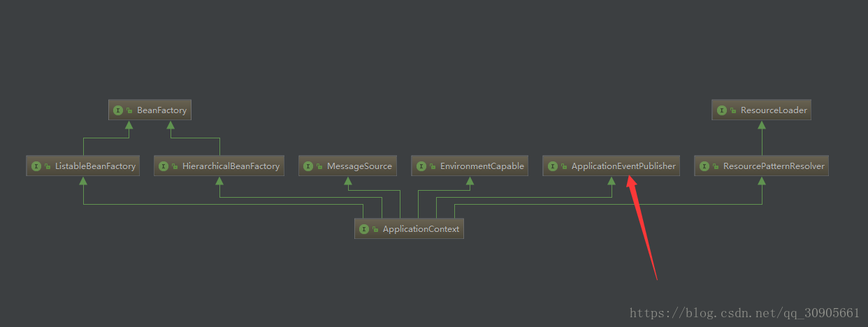Click the ResourcePatternResolver node
868x327 pixels.
coord(762,166)
